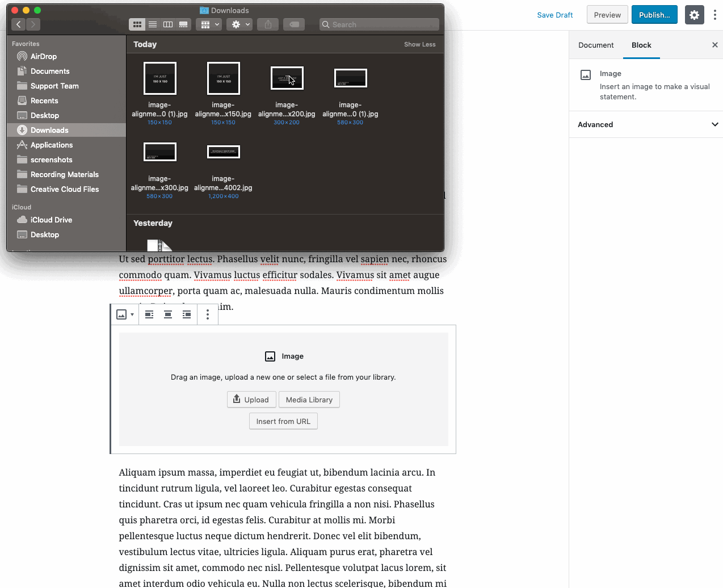The image size is (723, 588).
Task: Select the image-alignme...4002.jpg thumbnail
Action: (x=223, y=152)
